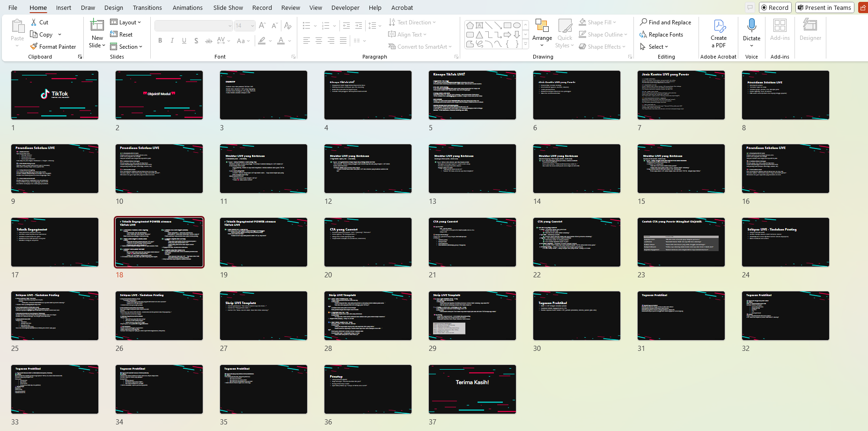Screen dimensions: 868x431
Task: Open the Add-ins gallery
Action: pos(780,30)
